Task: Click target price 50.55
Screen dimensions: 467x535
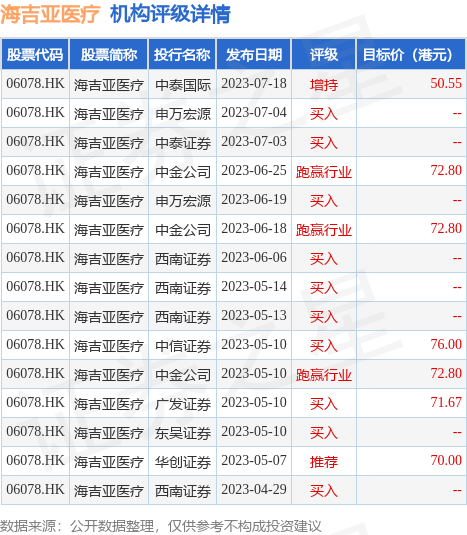Action: click(446, 84)
